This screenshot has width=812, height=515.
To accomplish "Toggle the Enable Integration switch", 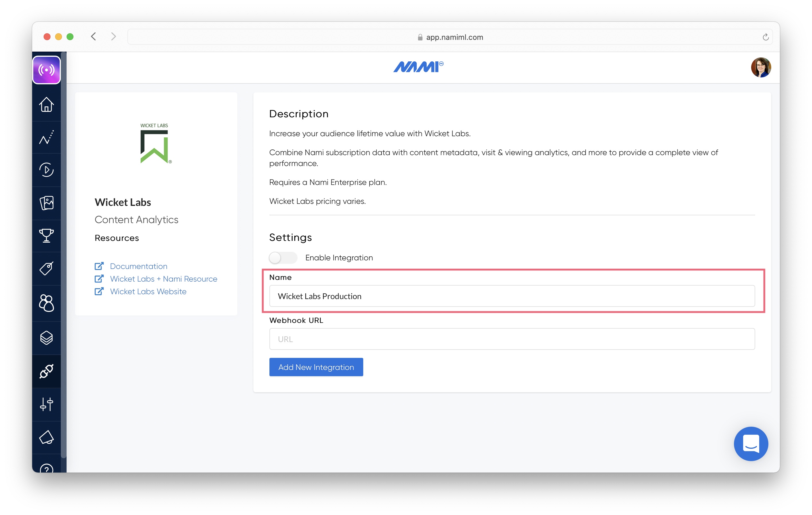I will tap(283, 258).
